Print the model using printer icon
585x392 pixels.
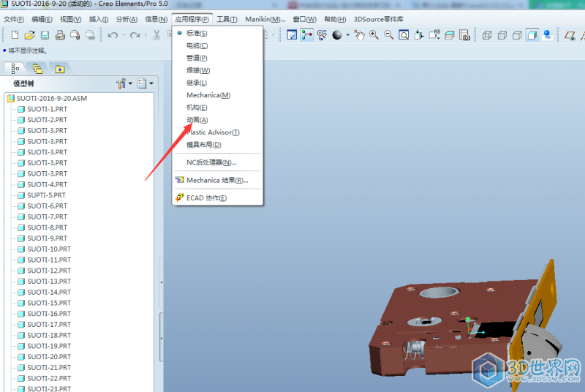pyautogui.click(x=60, y=35)
